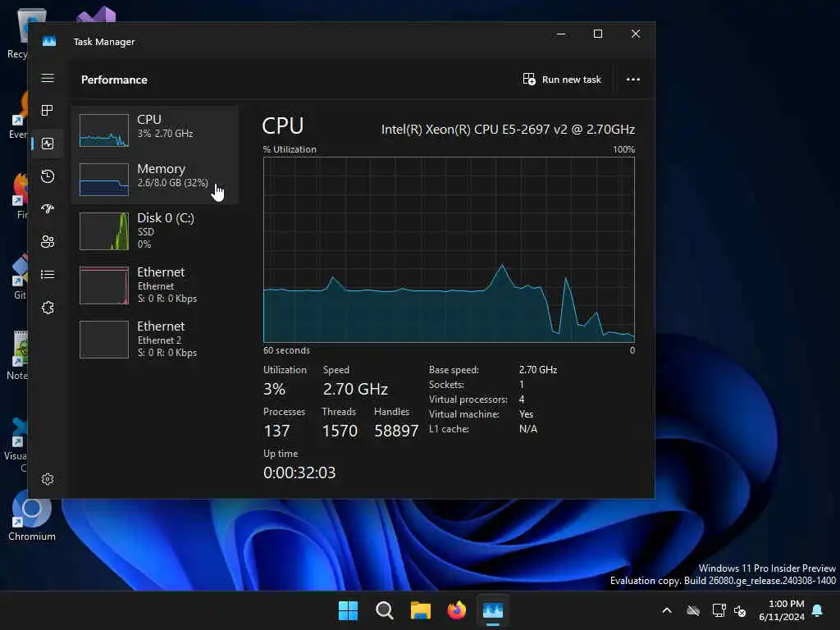This screenshot has width=840, height=630.
Task: Open Firefox from the taskbar
Action: [x=456, y=610]
